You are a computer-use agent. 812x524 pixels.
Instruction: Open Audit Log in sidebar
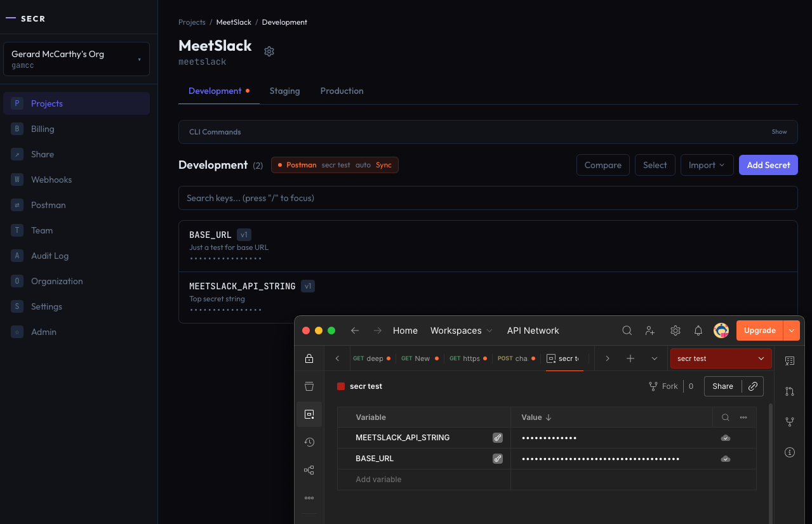click(x=50, y=256)
